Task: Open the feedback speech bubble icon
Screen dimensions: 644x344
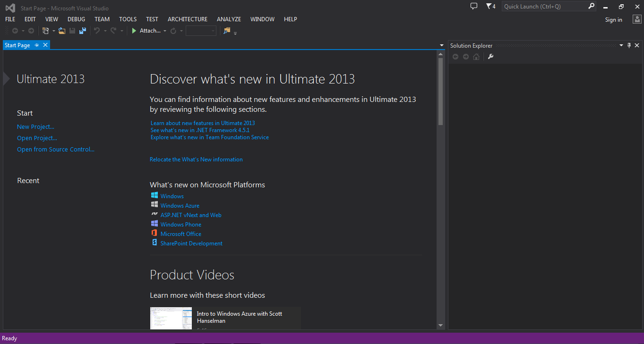Action: (474, 6)
